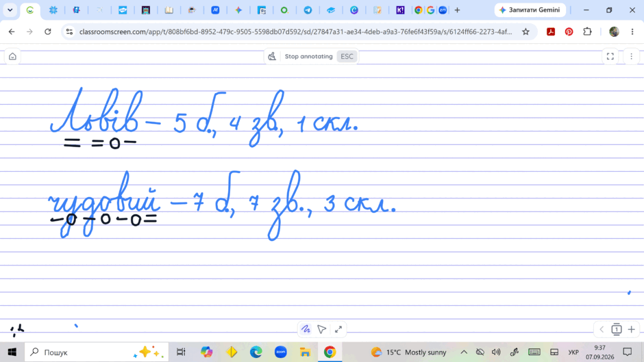Open File Explorer from the taskbar
The height and width of the screenshot is (362, 644).
click(x=305, y=352)
